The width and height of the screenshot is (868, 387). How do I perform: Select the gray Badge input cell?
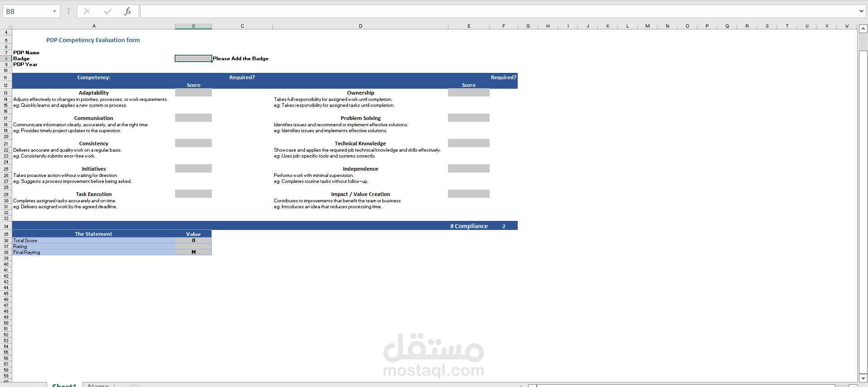193,58
